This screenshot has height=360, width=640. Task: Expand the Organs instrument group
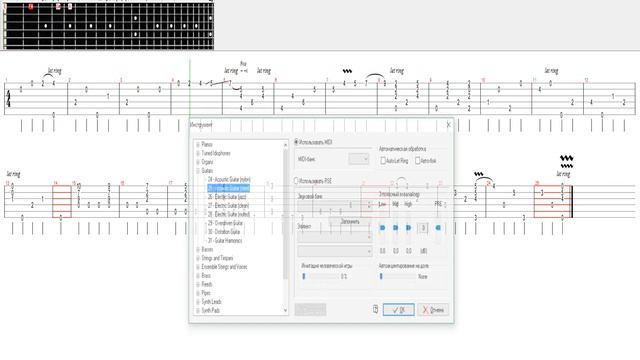[x=198, y=162]
